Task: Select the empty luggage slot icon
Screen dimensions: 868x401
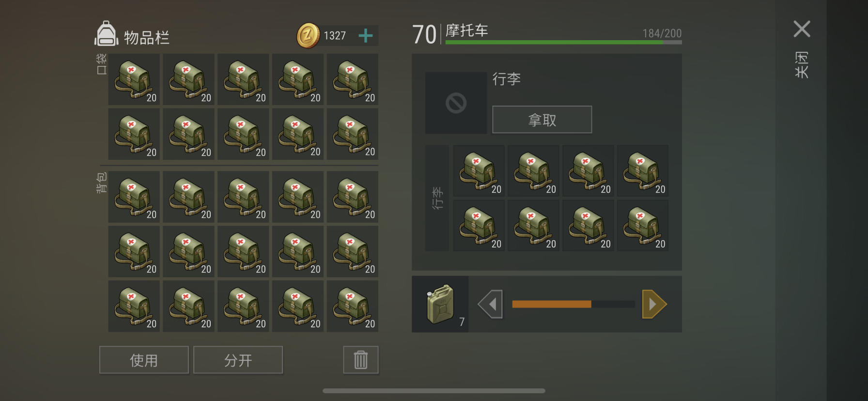Action: tap(456, 103)
